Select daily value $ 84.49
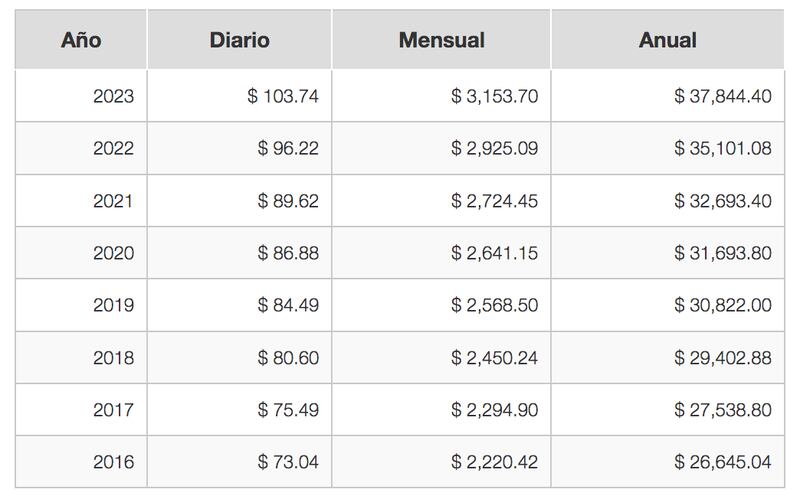 (288, 305)
